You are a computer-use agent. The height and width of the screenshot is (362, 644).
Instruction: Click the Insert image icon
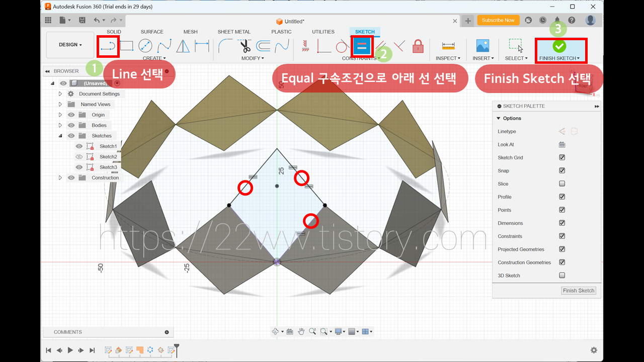482,46
